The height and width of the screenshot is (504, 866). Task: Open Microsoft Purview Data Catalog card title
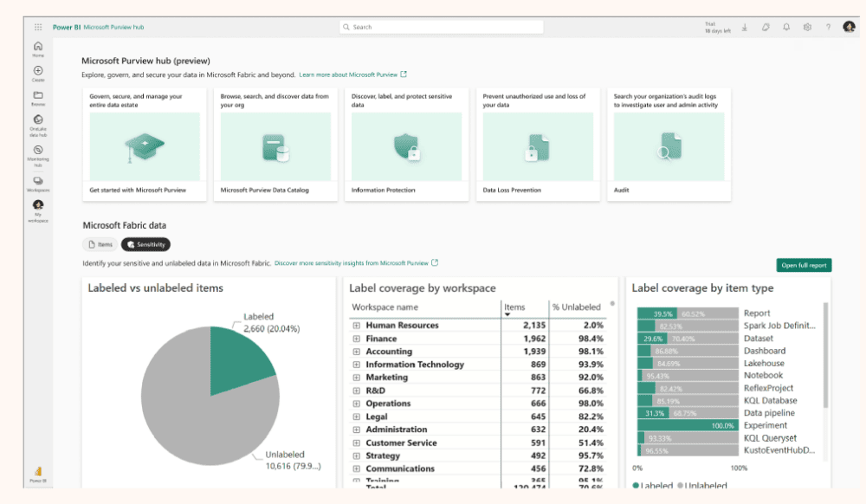tap(264, 190)
